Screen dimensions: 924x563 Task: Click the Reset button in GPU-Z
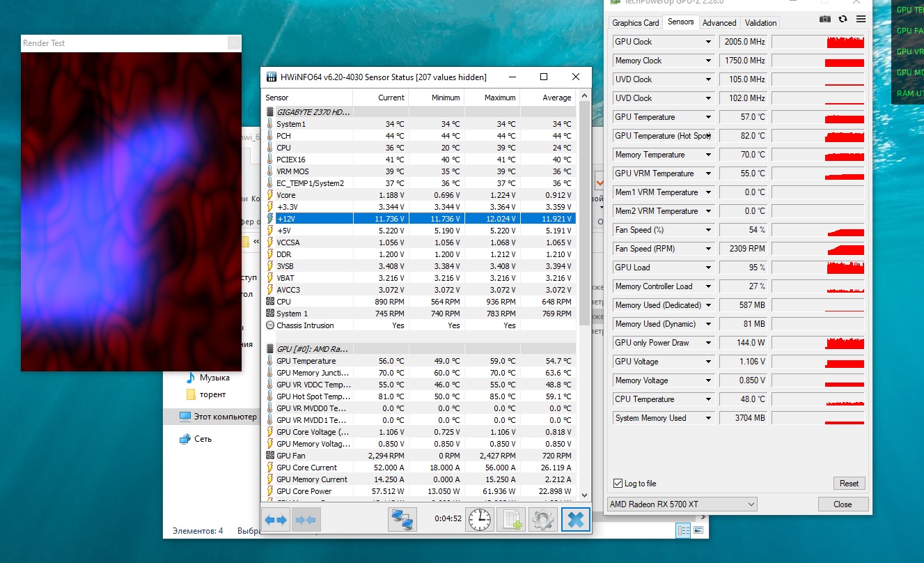click(x=849, y=484)
